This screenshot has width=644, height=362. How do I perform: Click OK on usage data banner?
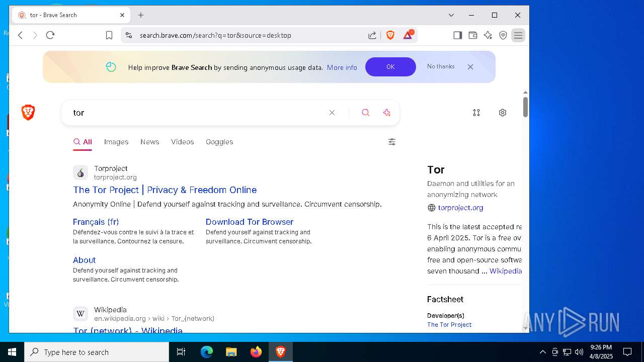390,67
